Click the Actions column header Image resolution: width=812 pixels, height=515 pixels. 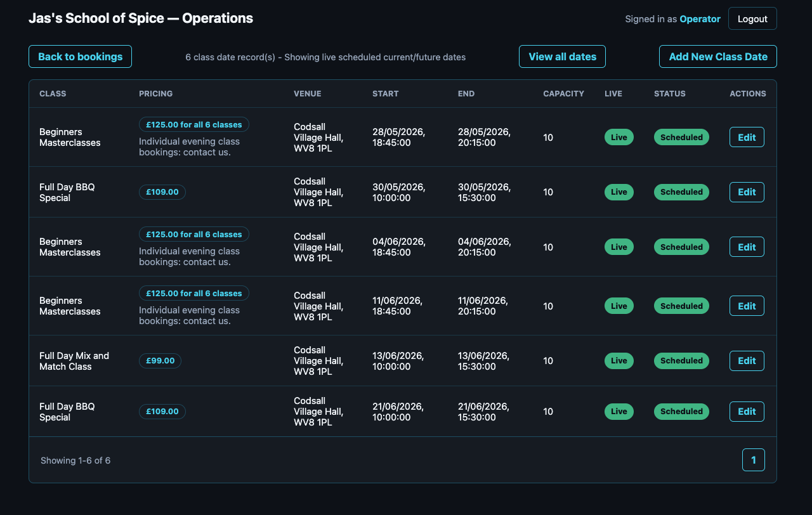pyautogui.click(x=748, y=94)
